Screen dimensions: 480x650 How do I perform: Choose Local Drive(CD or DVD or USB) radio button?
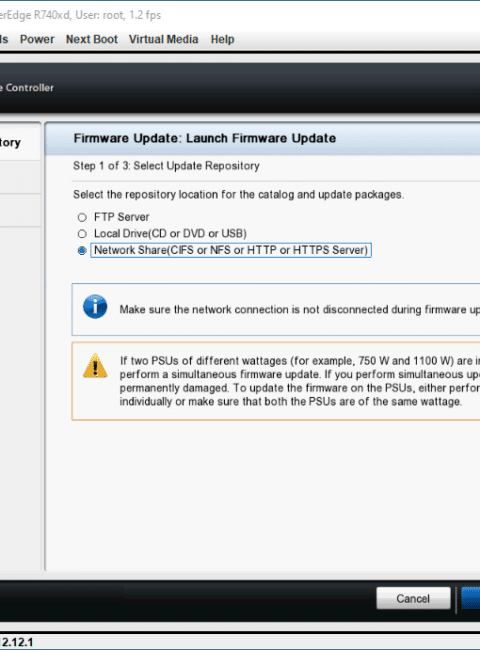82,234
